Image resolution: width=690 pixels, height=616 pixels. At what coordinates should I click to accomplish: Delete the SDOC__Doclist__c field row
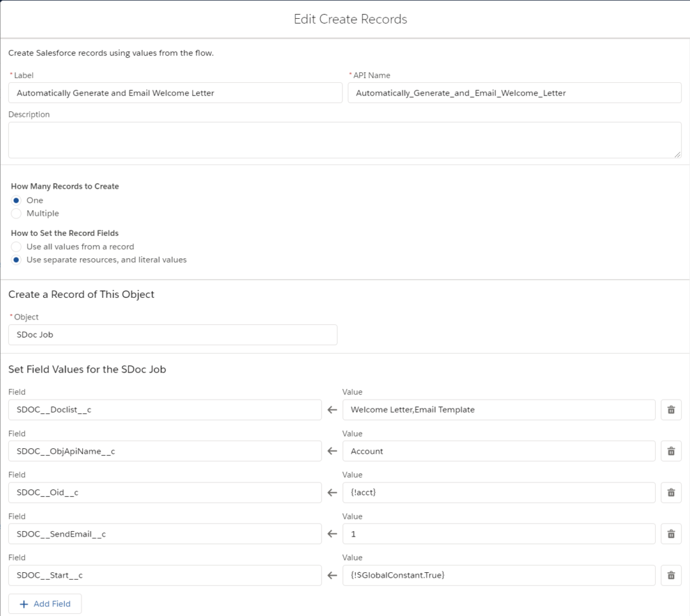tap(671, 409)
